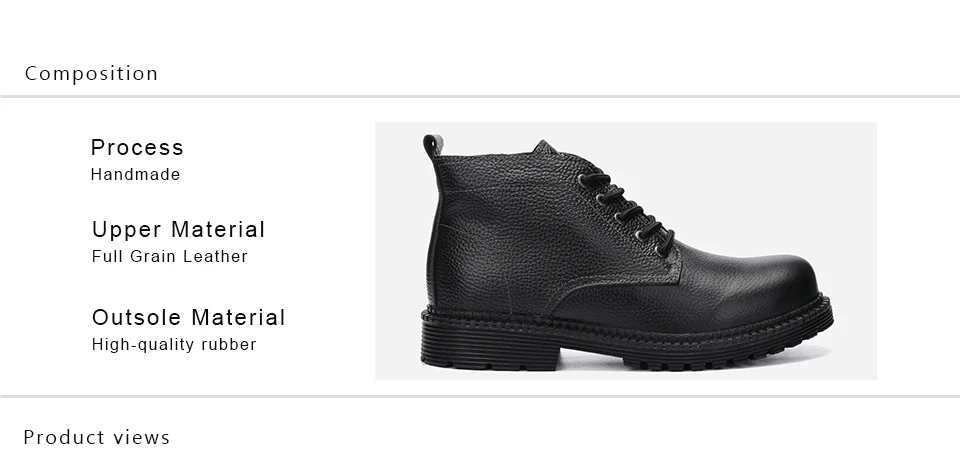Click the Handmade text
Image resolution: width=960 pixels, height=461 pixels.
135,174
